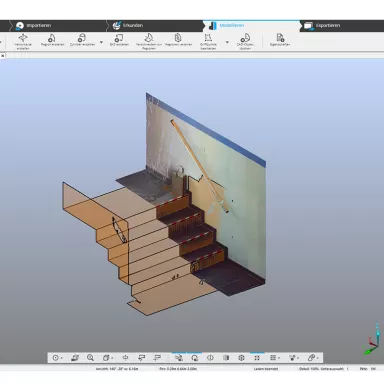
Task: Click the connected-nodes icon in bottom toolbar
Action: (292, 358)
